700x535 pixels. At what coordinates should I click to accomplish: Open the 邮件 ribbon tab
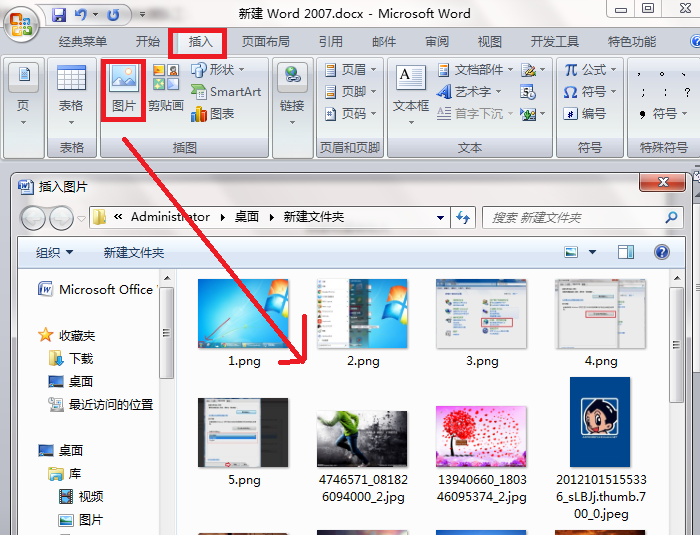[x=384, y=42]
